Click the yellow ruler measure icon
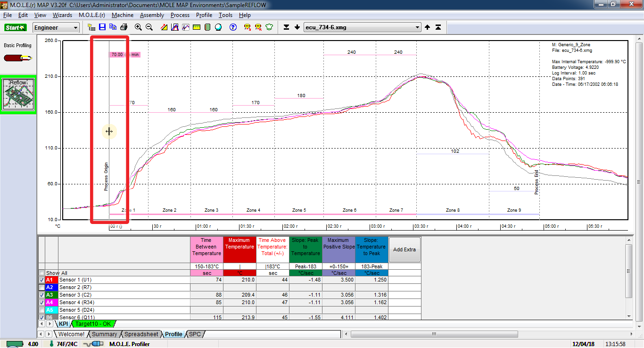This screenshot has width=644, height=348. click(x=197, y=27)
